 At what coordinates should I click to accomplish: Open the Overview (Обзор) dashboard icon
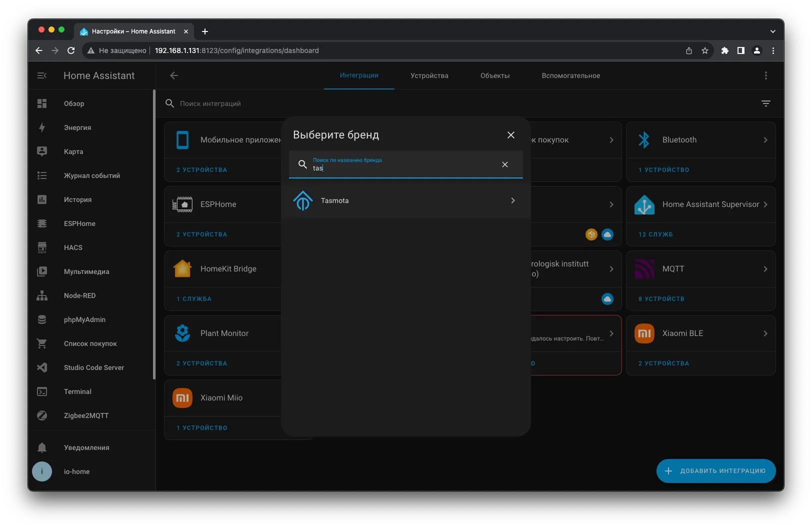(x=42, y=103)
